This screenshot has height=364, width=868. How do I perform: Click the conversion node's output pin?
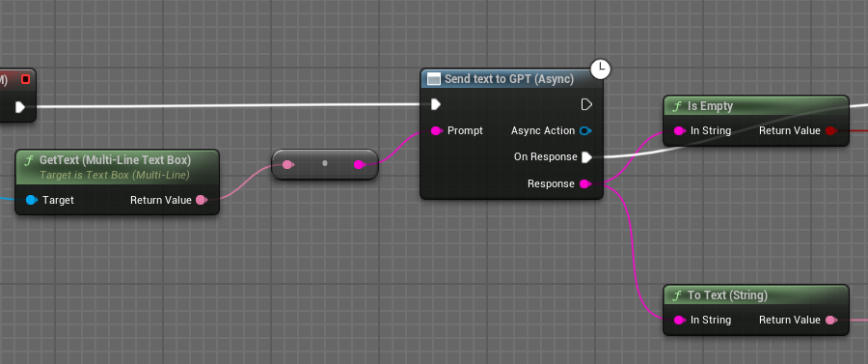(x=360, y=164)
